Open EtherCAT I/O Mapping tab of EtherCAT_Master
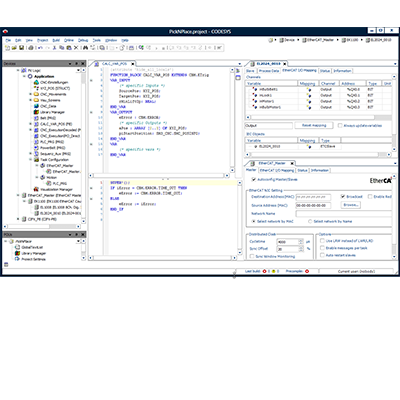Image resolution: width=400 pixels, height=400 pixels. [x=277, y=170]
